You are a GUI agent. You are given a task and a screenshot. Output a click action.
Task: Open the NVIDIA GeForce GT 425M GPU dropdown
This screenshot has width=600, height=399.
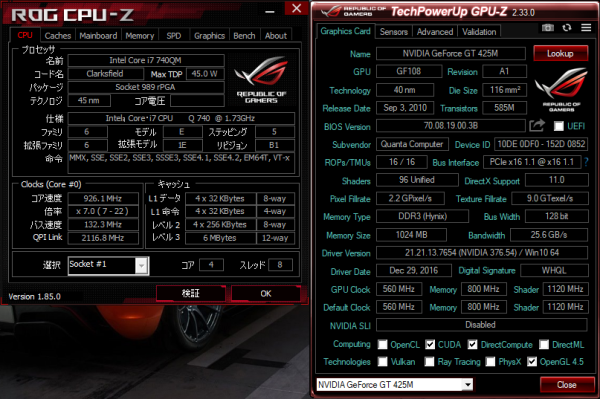pyautogui.click(x=467, y=384)
